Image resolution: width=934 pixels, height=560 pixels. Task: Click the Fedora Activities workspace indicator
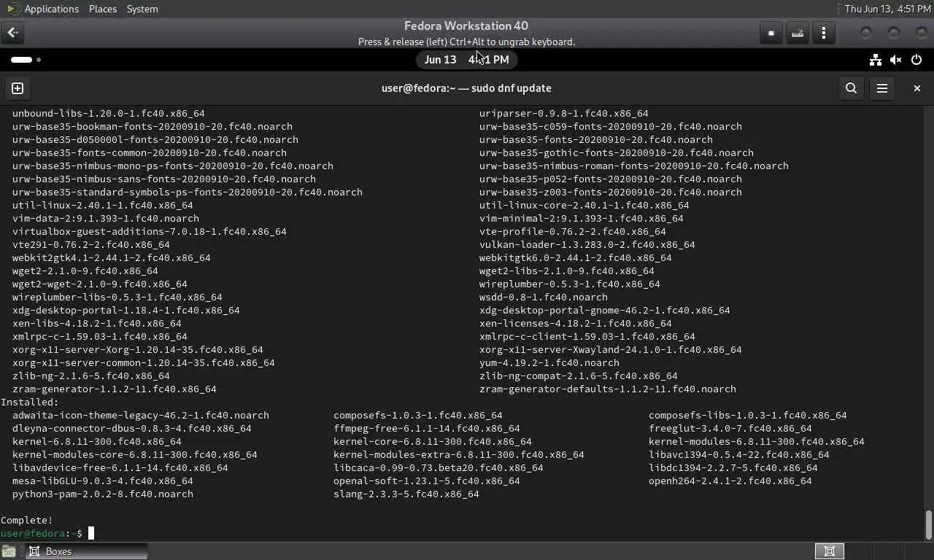[26, 60]
